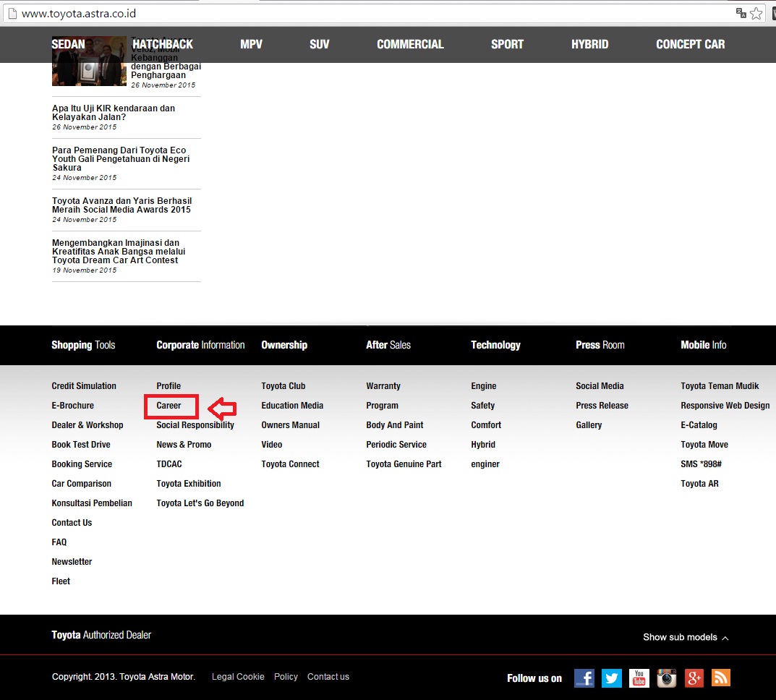Open the Profile link
The image size is (776, 700).
click(x=169, y=386)
